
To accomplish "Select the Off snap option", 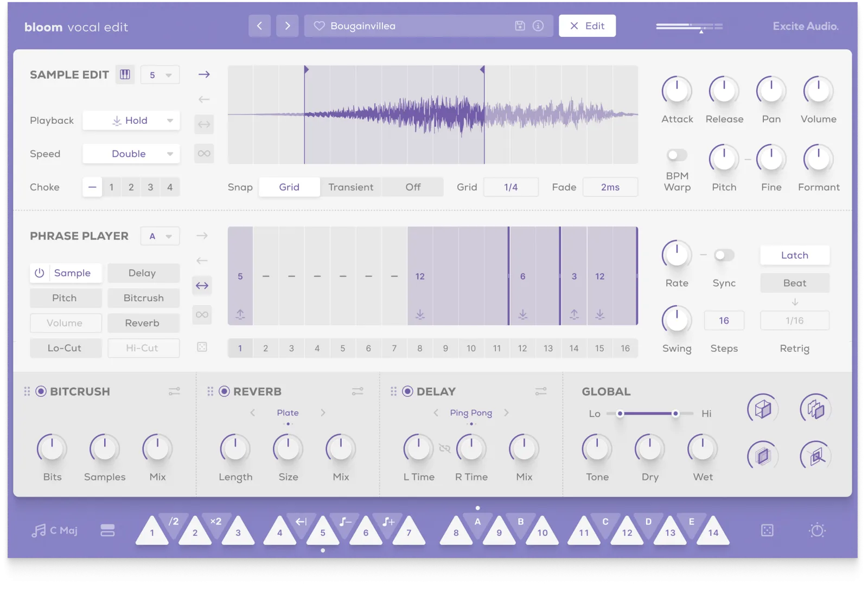I will (413, 187).
